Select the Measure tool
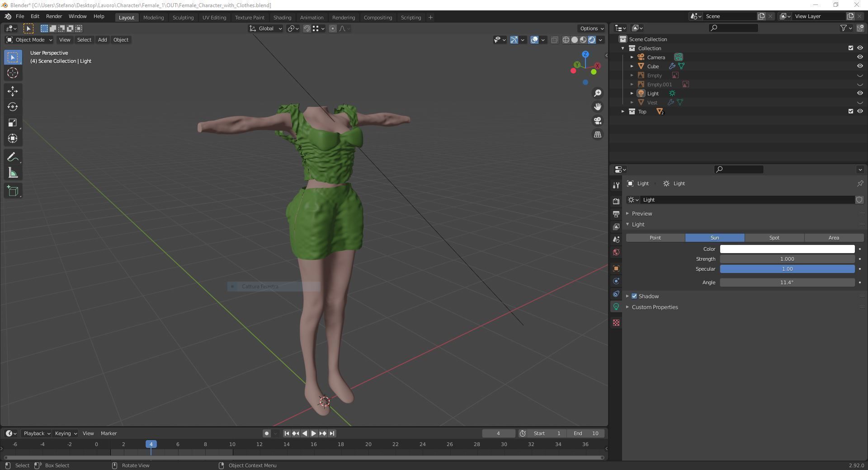 [13, 174]
